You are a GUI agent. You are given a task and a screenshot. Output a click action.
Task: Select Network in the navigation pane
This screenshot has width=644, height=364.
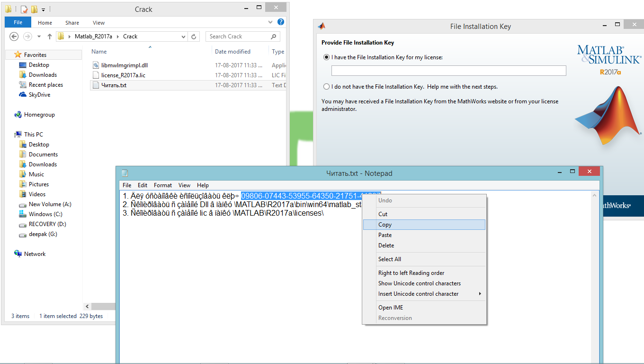click(x=35, y=254)
